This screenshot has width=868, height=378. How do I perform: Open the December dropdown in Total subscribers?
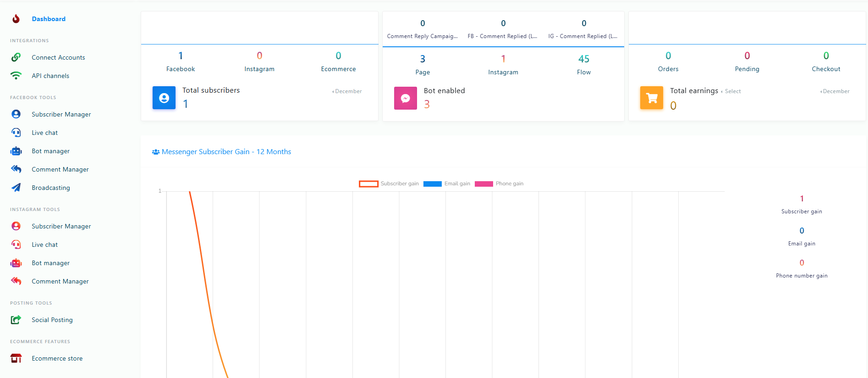(347, 91)
